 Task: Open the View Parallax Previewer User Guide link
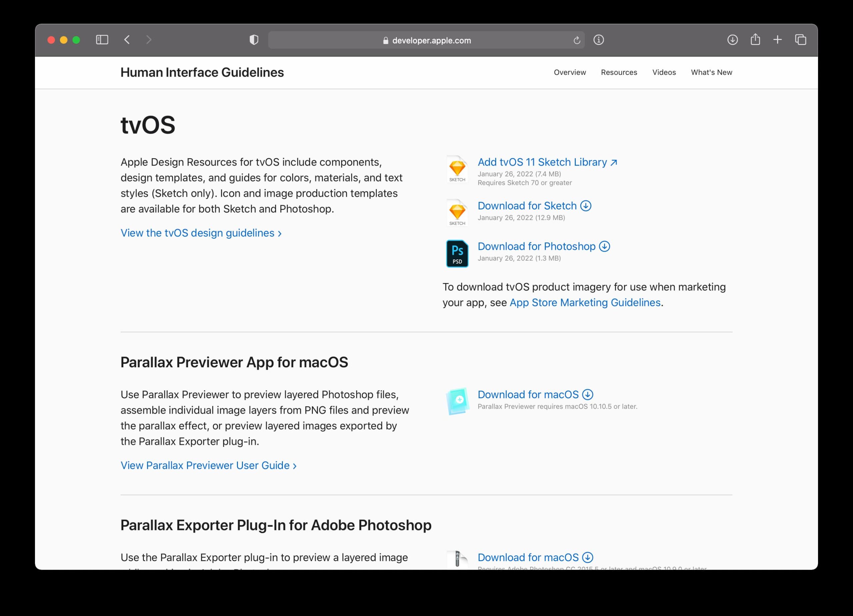tap(208, 466)
